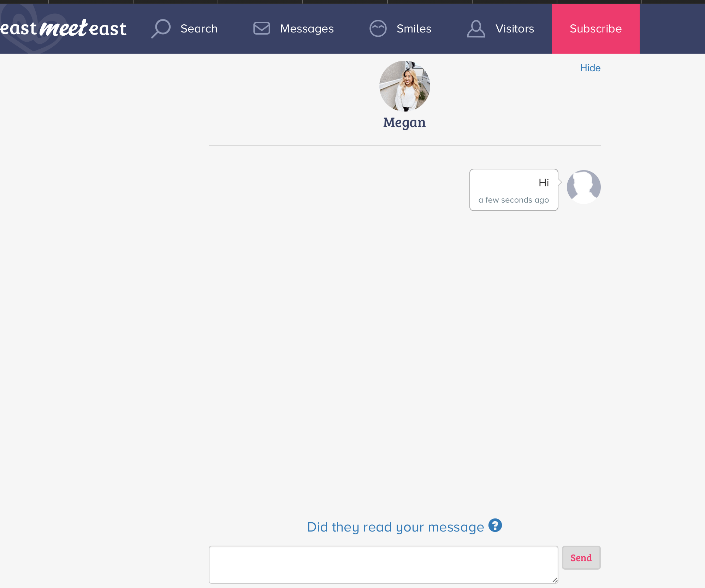
Task: Click your gray default avatar
Action: coord(584,187)
